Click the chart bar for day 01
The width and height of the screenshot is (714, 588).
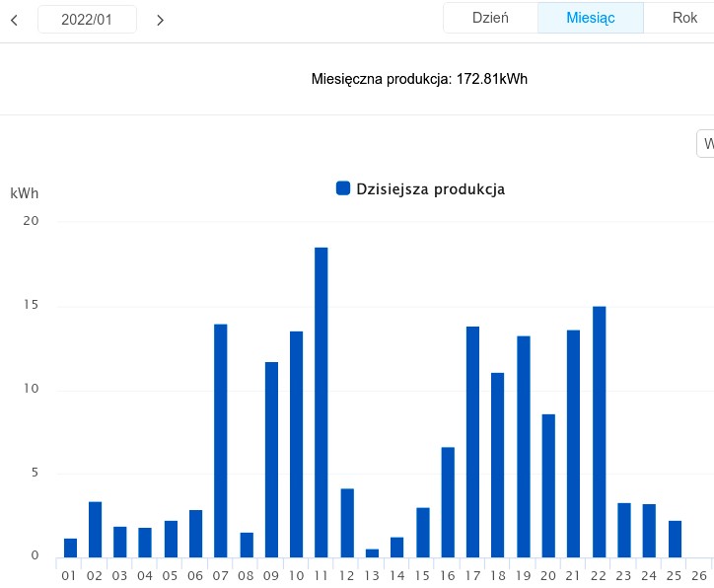71,548
